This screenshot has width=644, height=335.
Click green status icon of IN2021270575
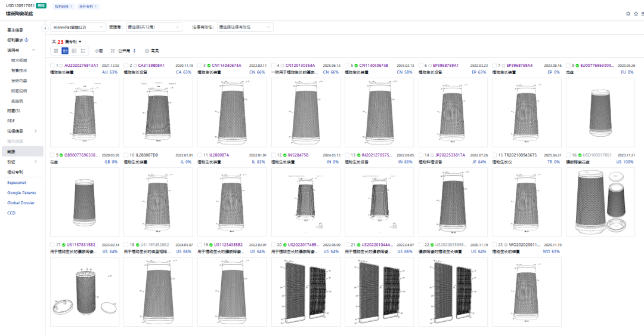358,155
